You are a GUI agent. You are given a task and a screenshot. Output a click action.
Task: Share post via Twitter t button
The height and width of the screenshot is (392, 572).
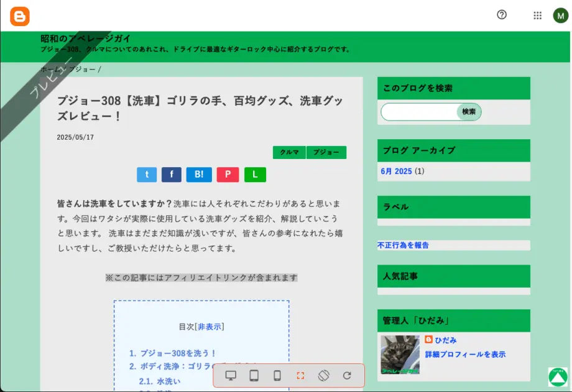147,175
